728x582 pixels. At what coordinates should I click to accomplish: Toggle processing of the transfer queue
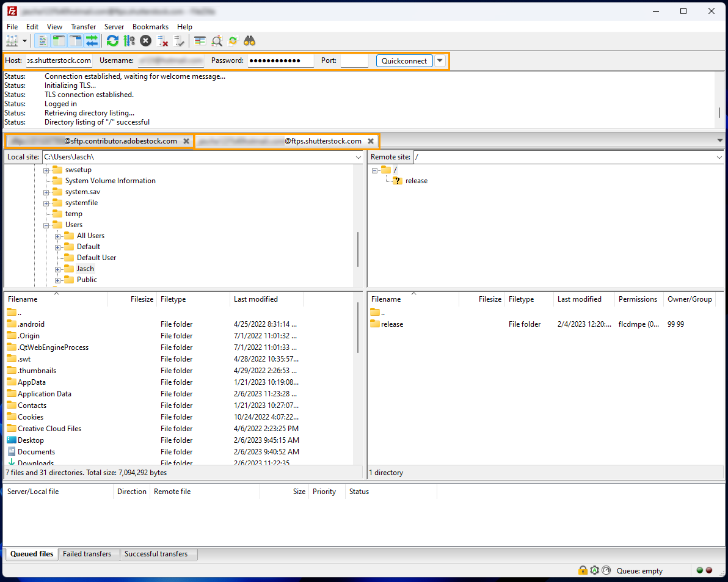point(129,41)
